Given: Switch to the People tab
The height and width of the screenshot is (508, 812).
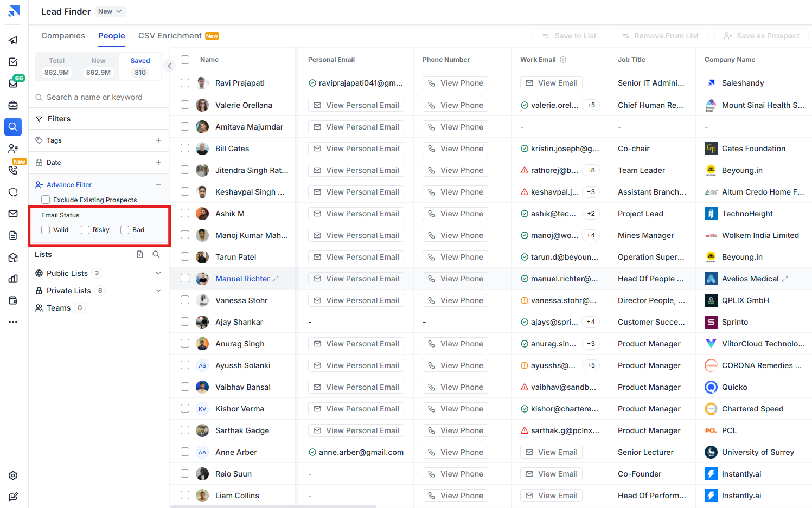Looking at the screenshot, I should click(112, 36).
